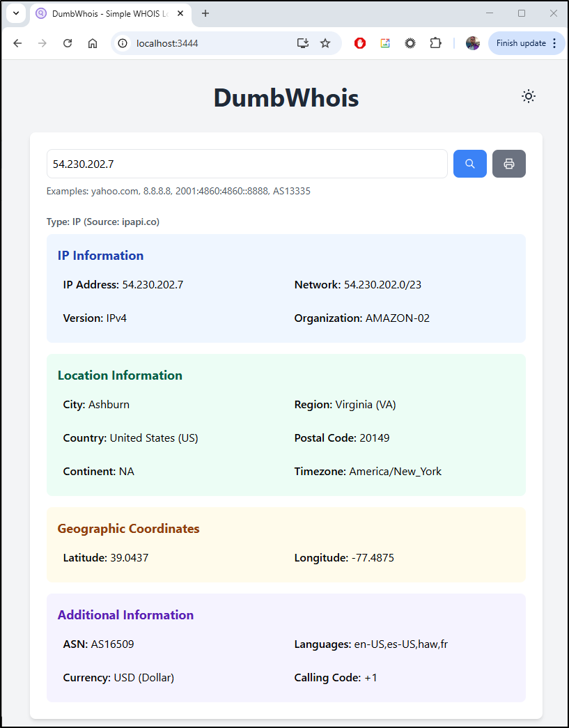Click the WHOIS query input field
The image size is (569, 728).
247,164
